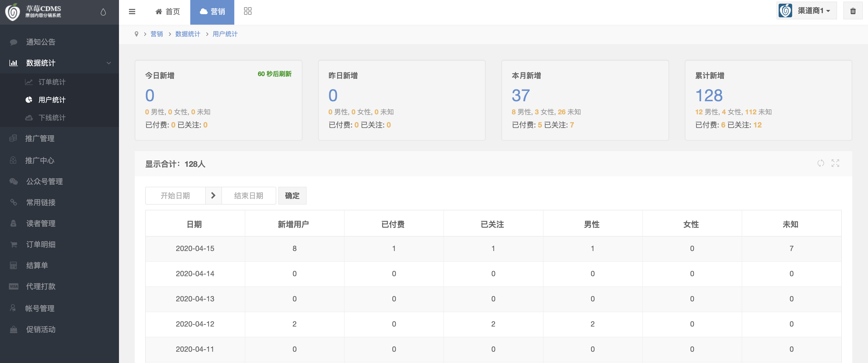Open the grid apps icon
868x363 pixels.
click(248, 11)
